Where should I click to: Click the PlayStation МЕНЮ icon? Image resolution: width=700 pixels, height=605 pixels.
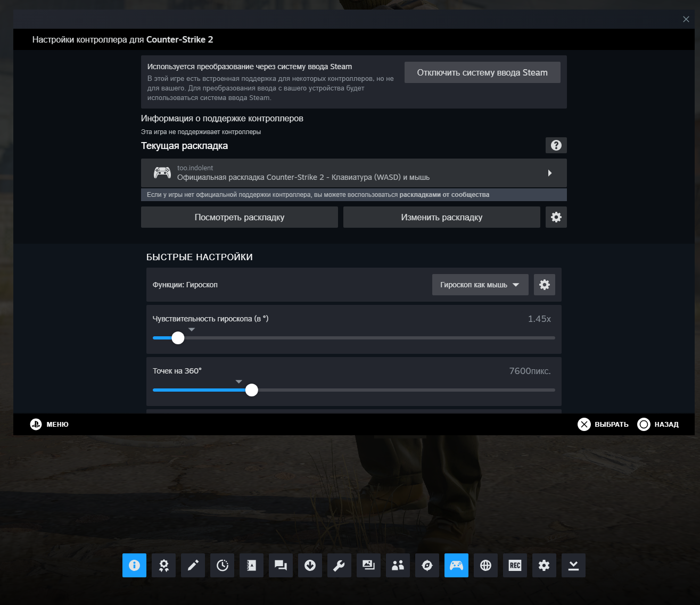(x=36, y=424)
